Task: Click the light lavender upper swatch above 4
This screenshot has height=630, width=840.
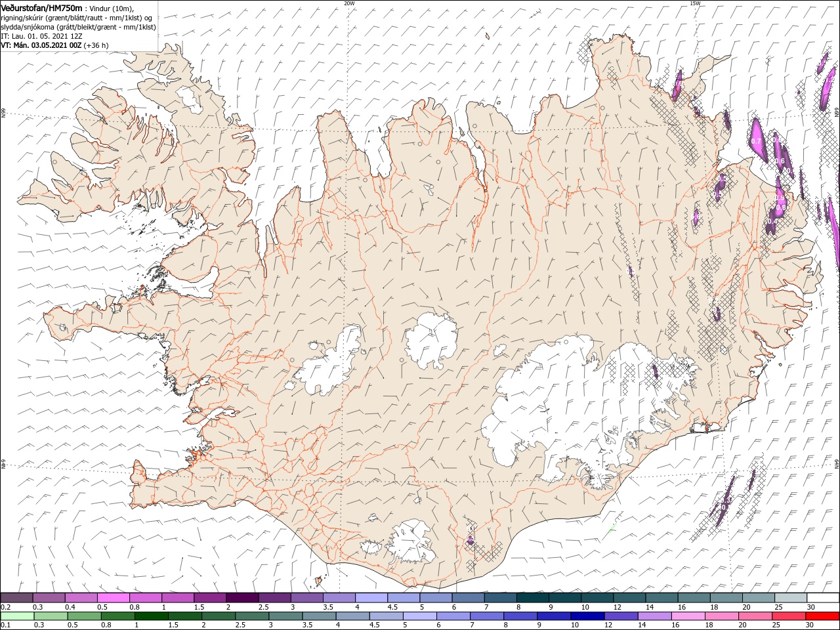Action: (371, 598)
